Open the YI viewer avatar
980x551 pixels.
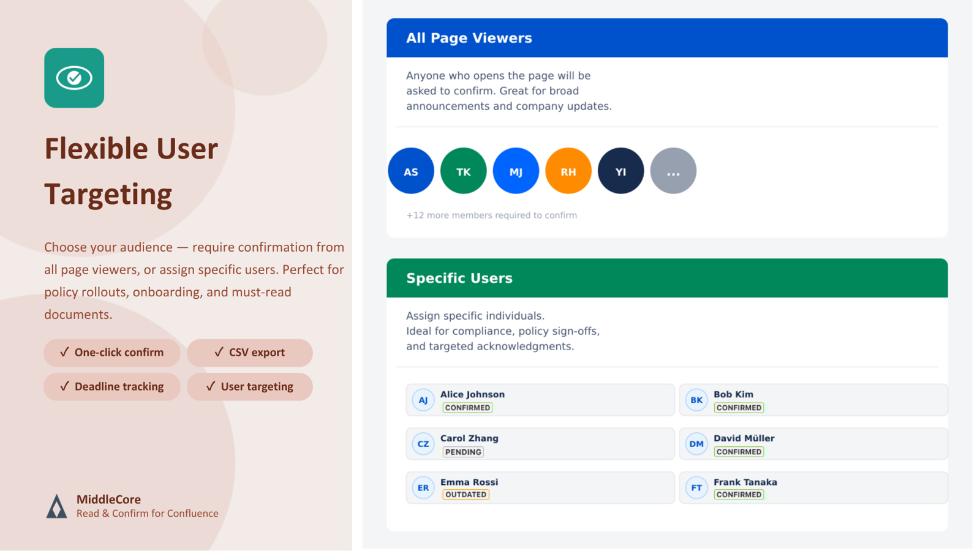click(620, 171)
